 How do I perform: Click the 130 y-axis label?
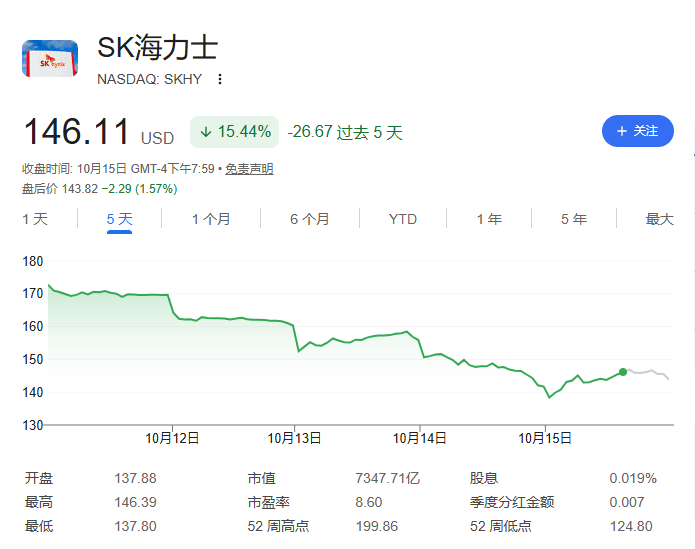click(x=33, y=425)
